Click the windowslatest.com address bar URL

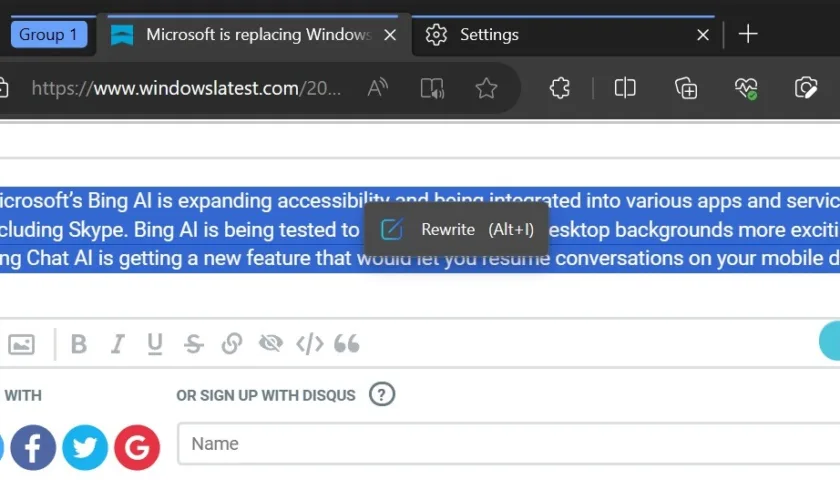coord(186,88)
